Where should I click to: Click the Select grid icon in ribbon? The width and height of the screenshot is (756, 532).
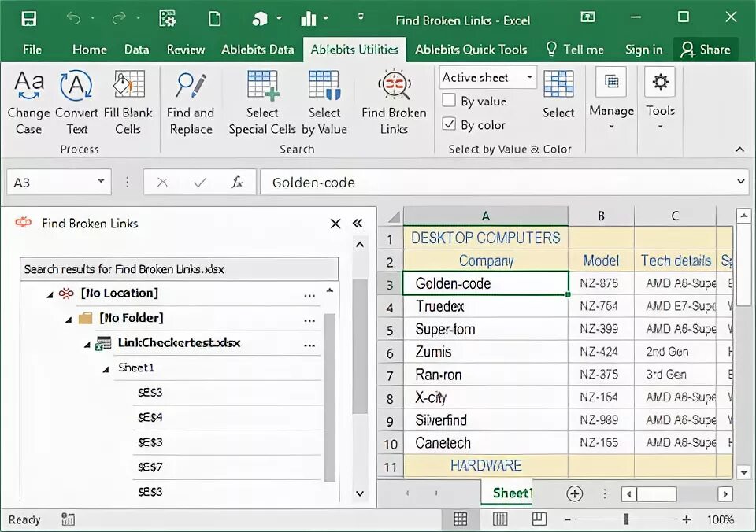coord(558,84)
